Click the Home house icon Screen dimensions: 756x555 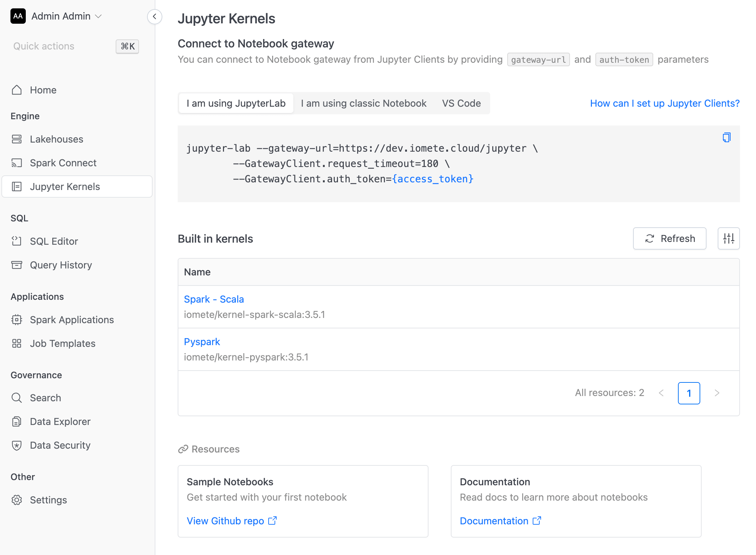(17, 90)
